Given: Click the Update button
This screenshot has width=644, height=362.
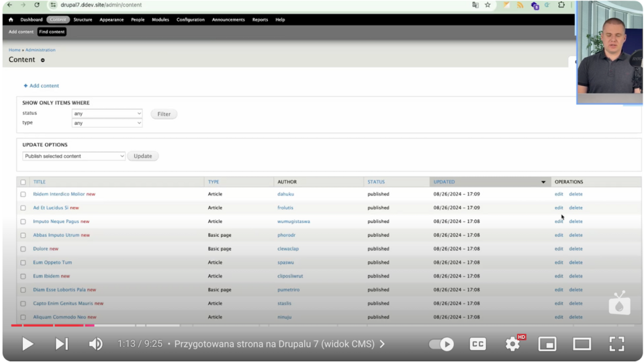Looking at the screenshot, I should click(142, 156).
